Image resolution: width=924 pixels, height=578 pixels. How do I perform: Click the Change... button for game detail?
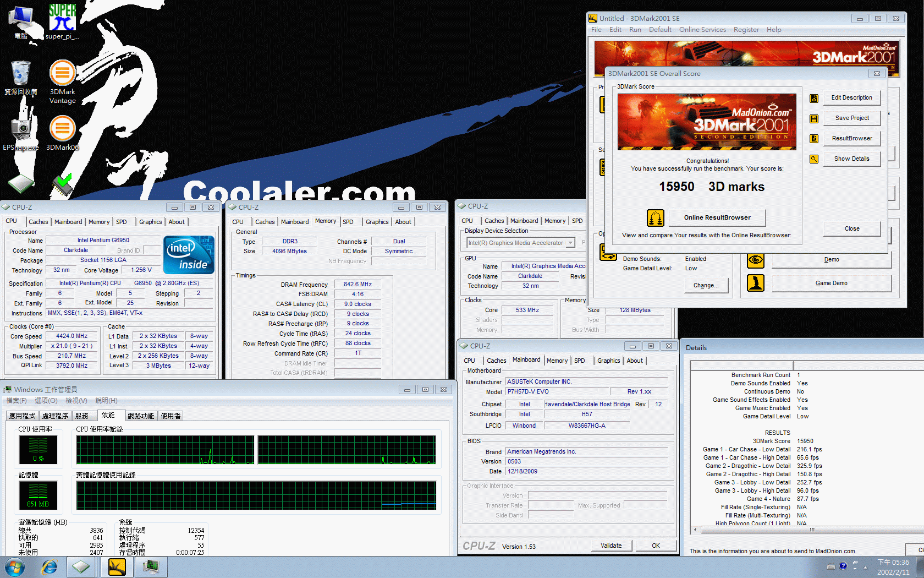[x=706, y=286]
